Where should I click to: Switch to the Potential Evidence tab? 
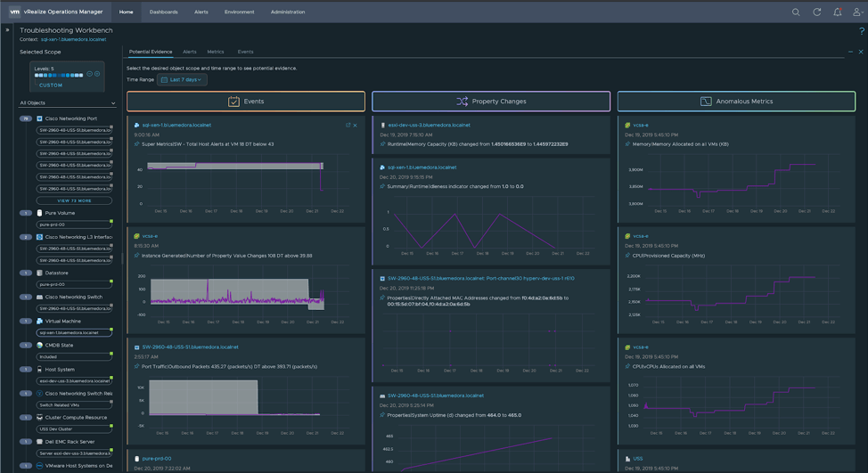(151, 52)
